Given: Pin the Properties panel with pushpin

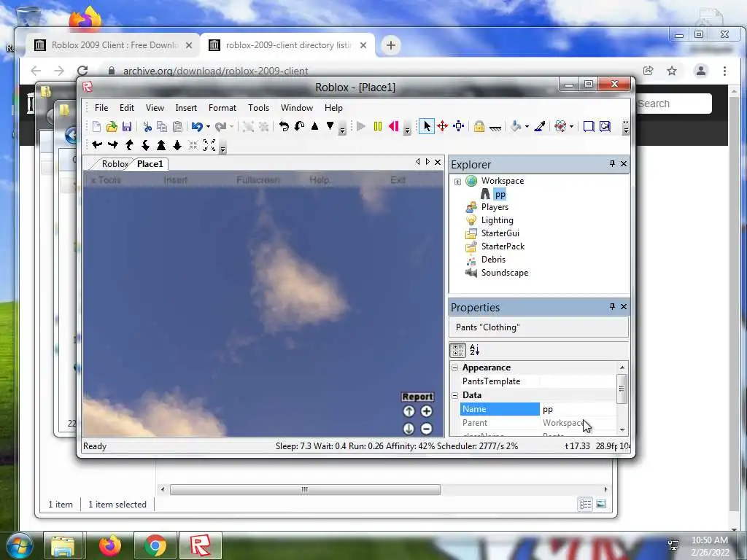Looking at the screenshot, I should click(x=612, y=307).
